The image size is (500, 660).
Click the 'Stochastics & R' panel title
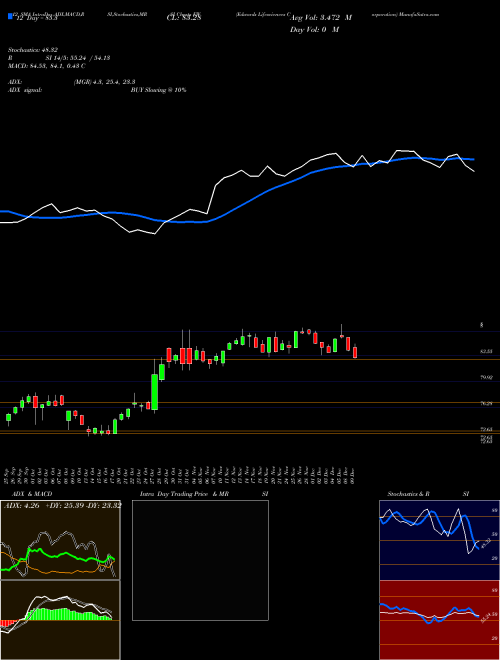[x=409, y=494]
